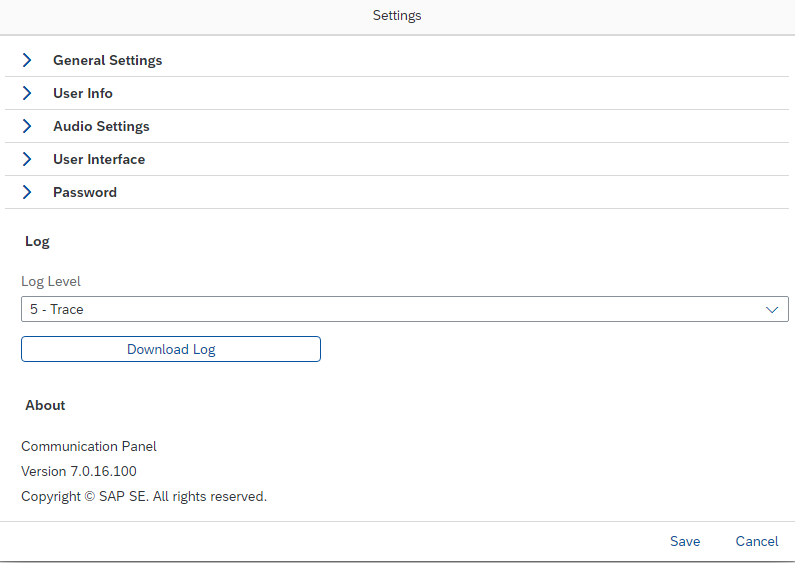The width and height of the screenshot is (795, 563).
Task: Click the chevron arrow next to User Interface
Action: click(27, 159)
